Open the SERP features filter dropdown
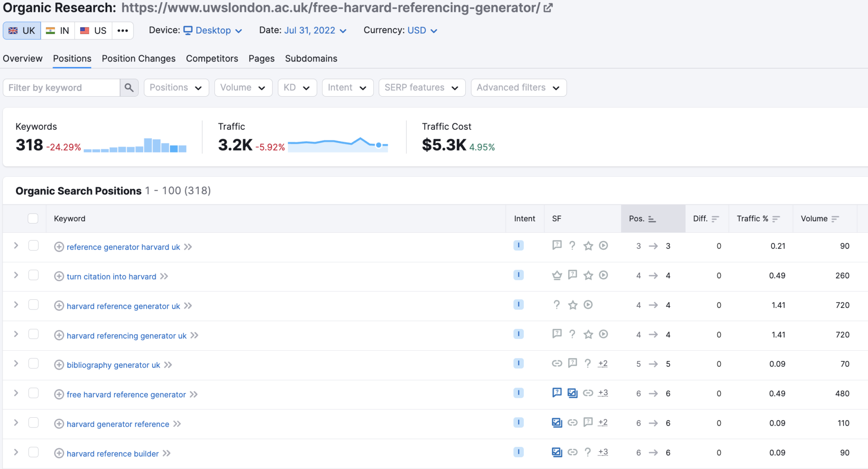Viewport: 868px width, 469px height. point(422,88)
